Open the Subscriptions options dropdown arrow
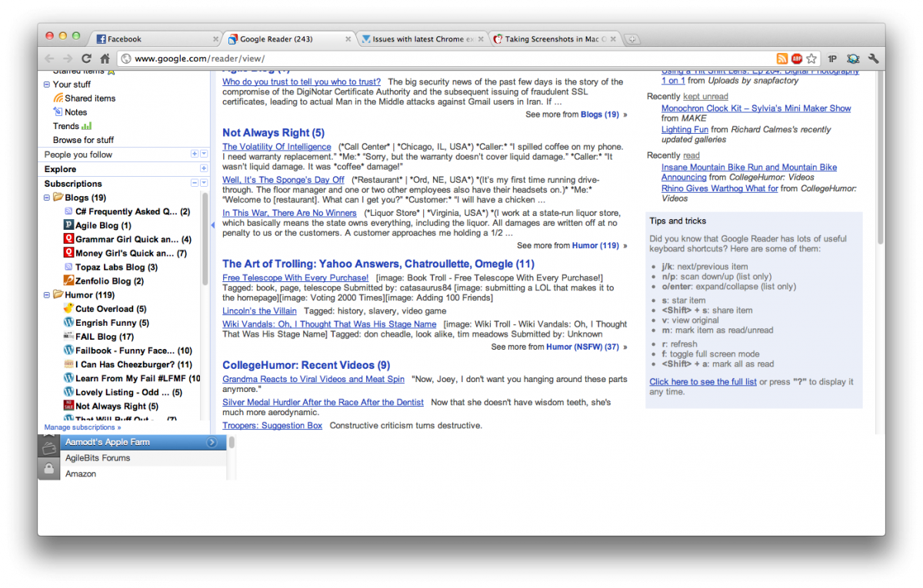Viewport: 923px width, 588px height. 204,183
